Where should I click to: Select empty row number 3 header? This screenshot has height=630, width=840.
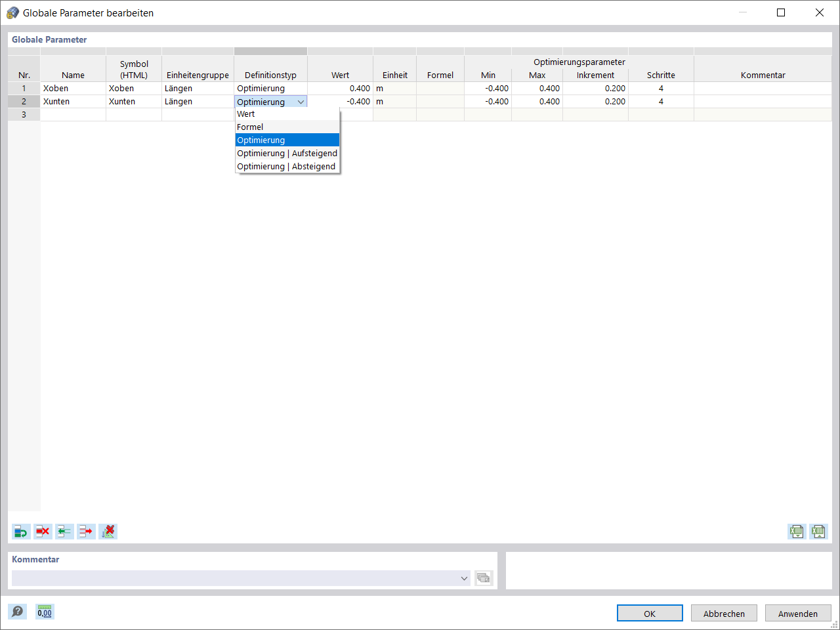point(24,115)
